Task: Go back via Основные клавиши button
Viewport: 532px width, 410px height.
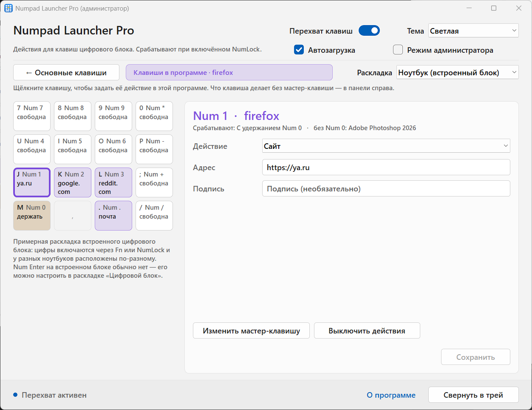Action: click(66, 73)
